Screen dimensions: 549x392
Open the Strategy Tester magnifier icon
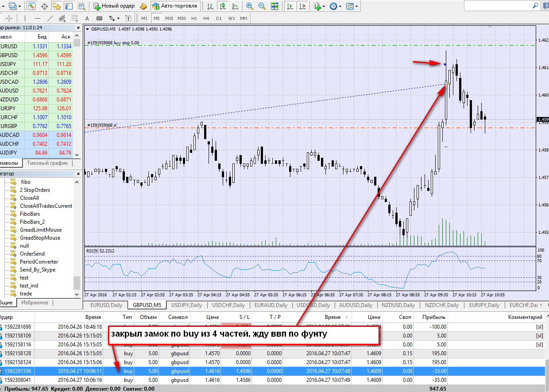click(81, 6)
